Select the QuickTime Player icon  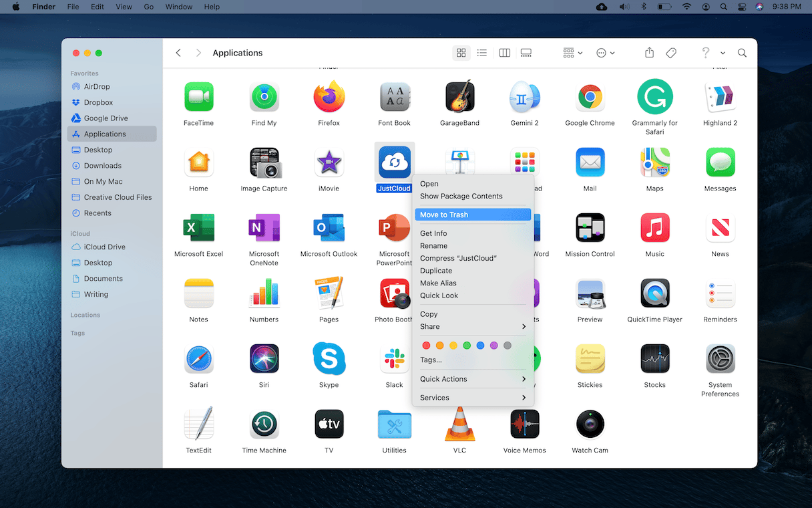tap(654, 293)
